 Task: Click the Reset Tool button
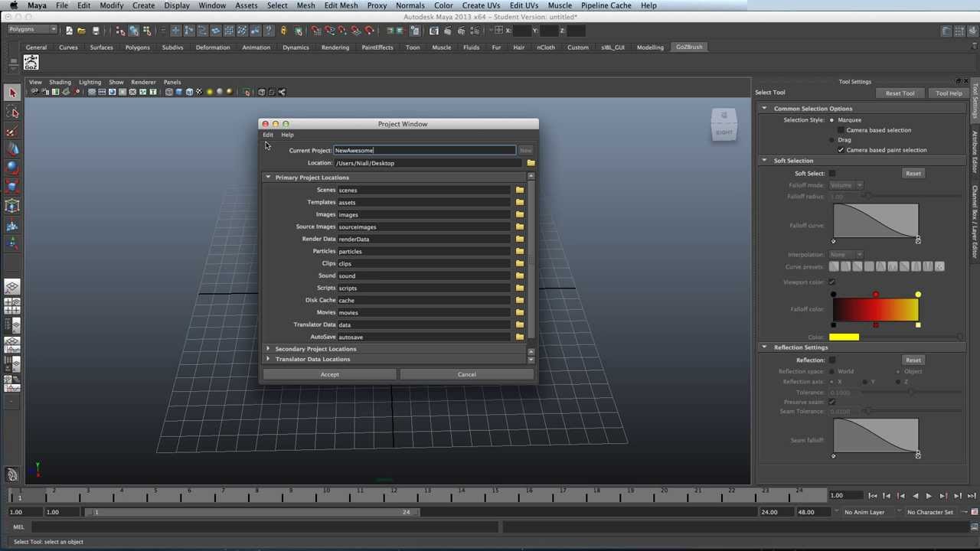tap(900, 93)
